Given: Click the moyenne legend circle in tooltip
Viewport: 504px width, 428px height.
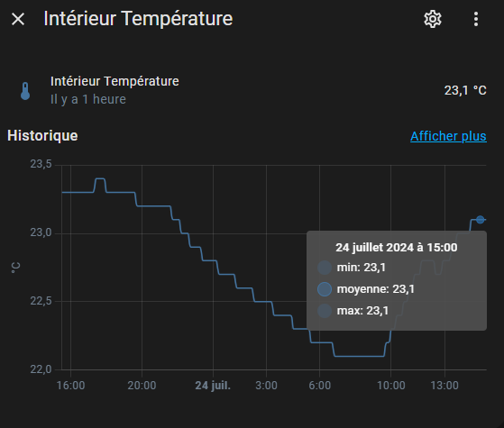Looking at the screenshot, I should tap(325, 289).
